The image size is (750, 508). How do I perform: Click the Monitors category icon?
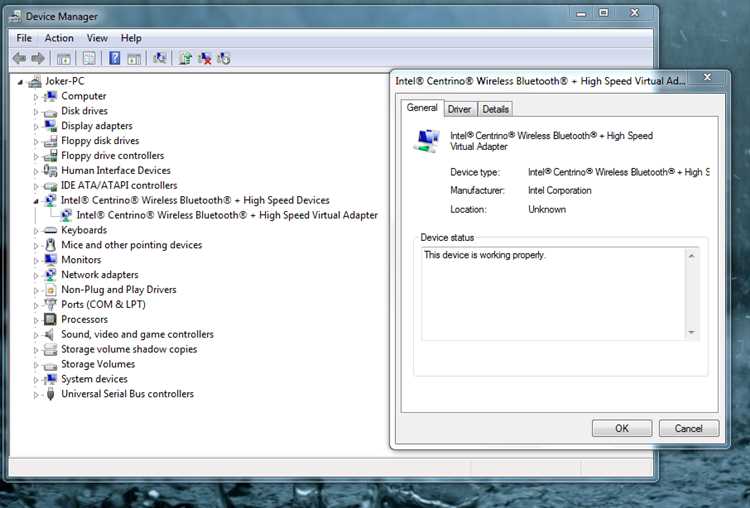[50, 260]
